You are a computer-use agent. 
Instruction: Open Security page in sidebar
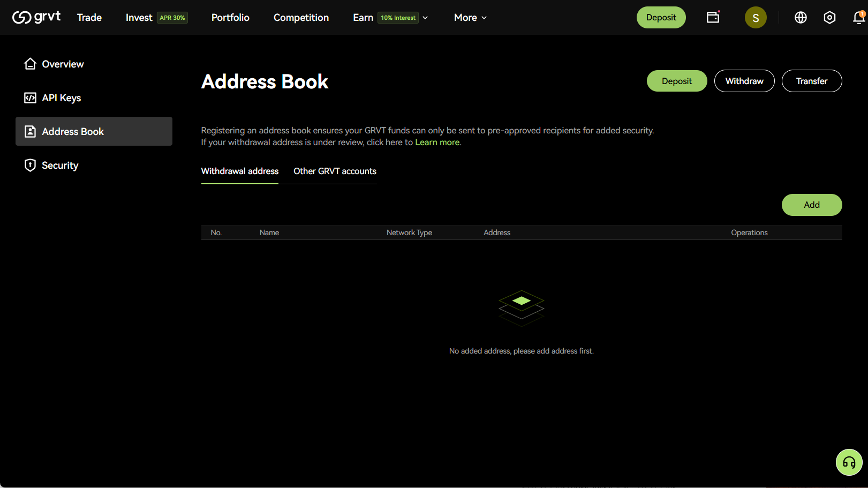(60, 166)
